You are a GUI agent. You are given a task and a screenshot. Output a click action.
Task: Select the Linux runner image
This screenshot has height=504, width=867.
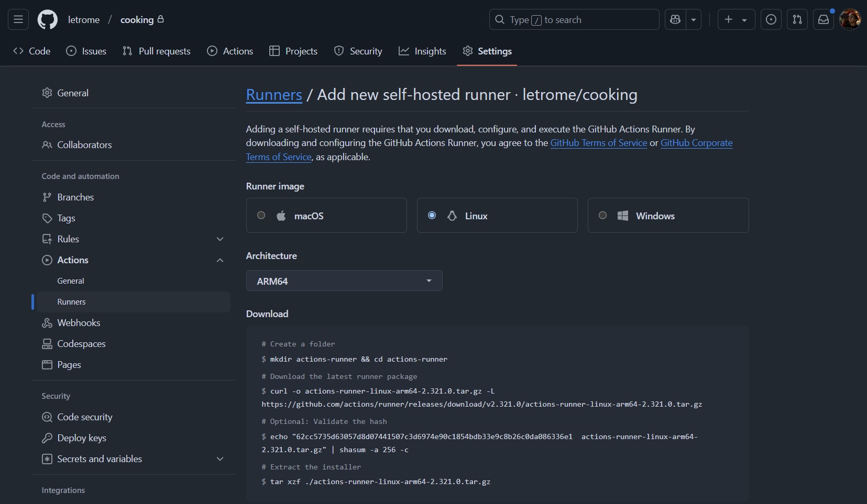432,215
